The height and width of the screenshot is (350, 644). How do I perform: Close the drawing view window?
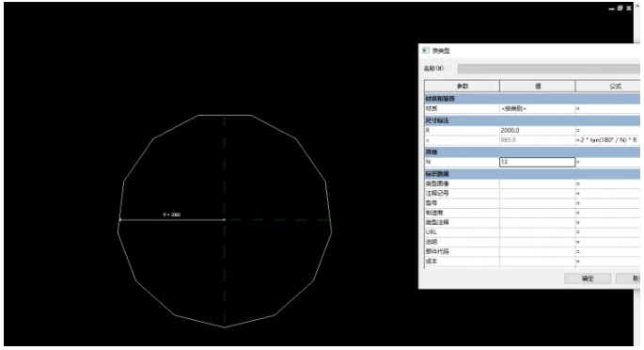[x=628, y=8]
